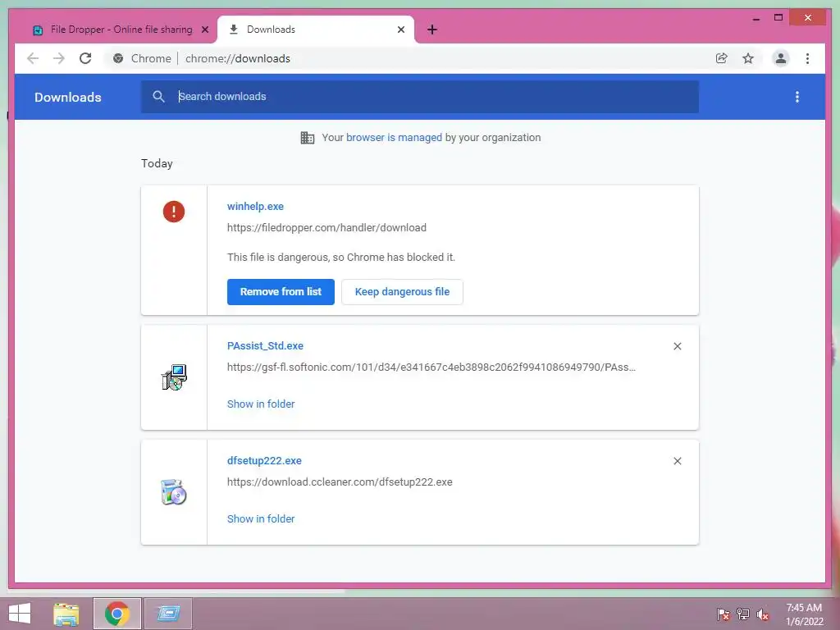Open a new tab
The width and height of the screenshot is (840, 630).
(432, 30)
